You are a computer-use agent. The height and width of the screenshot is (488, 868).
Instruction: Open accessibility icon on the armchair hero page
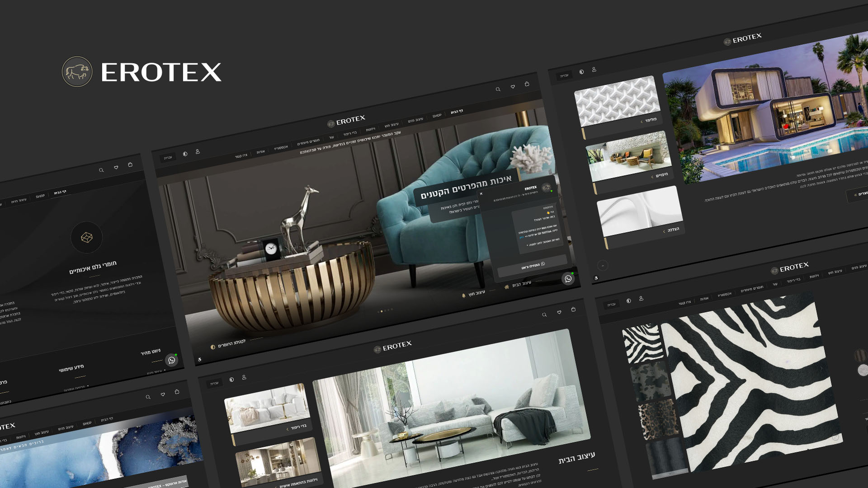(200, 360)
